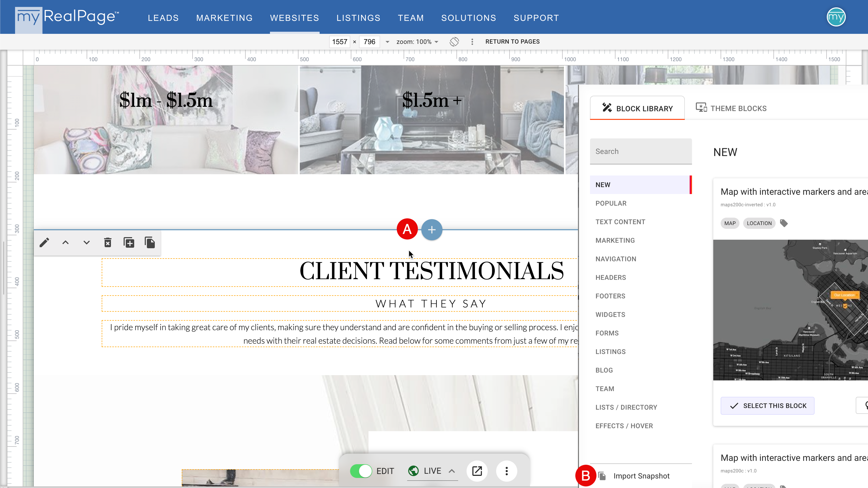This screenshot has height=488, width=868.
Task: Click the user avatar in top right
Action: (836, 17)
